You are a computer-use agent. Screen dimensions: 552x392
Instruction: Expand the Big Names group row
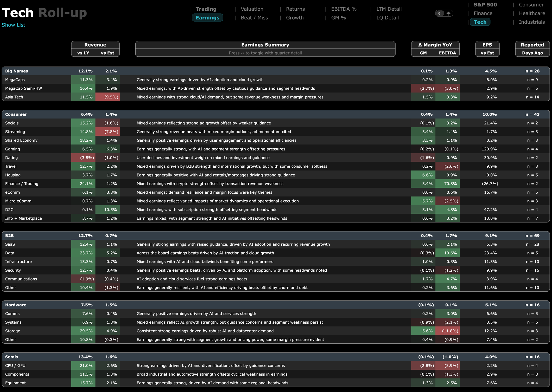pyautogui.click(x=17, y=71)
